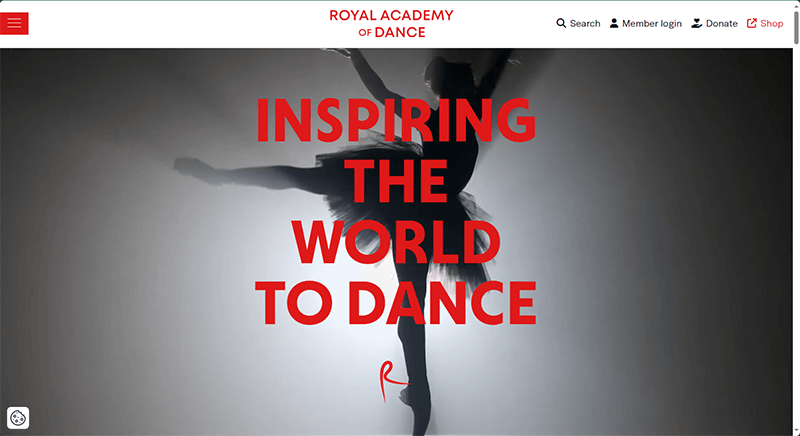Open the cookie preferences icon
This screenshot has width=800, height=436.
click(18, 418)
